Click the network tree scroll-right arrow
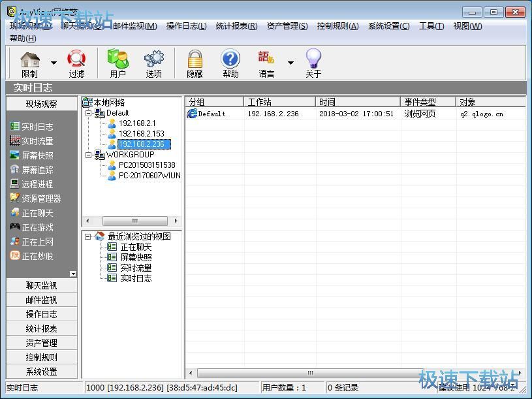The image size is (532, 399). (x=176, y=221)
